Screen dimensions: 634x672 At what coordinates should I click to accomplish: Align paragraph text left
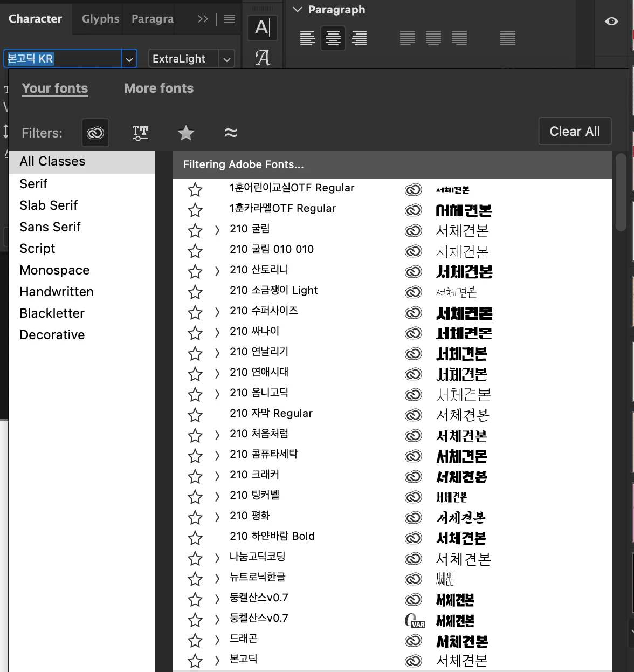click(307, 38)
